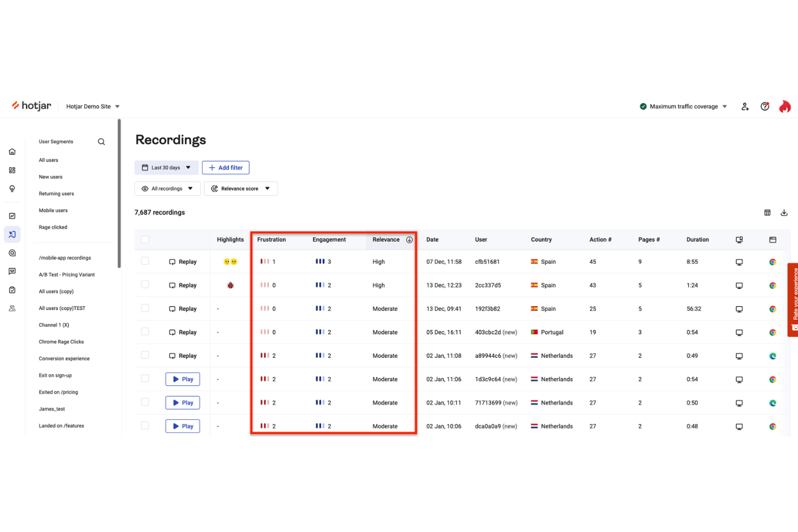
Task: Open the Home icon in left sidebar
Action: pos(12,152)
